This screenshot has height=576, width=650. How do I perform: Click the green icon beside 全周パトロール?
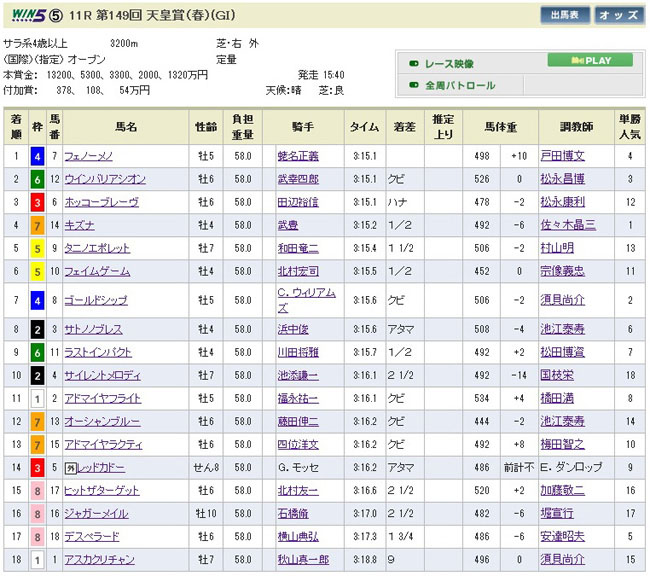coord(413,86)
